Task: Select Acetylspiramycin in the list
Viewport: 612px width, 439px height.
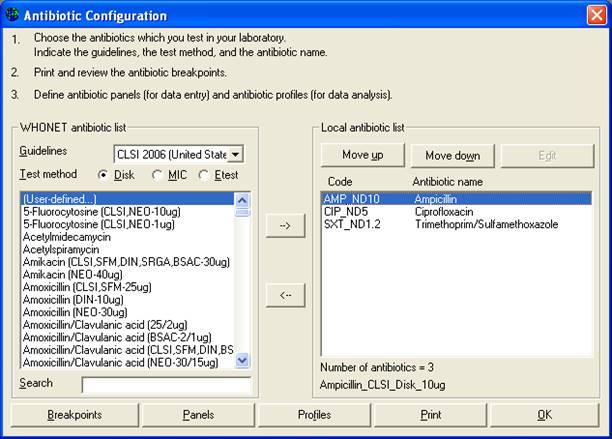Action: (x=128, y=249)
